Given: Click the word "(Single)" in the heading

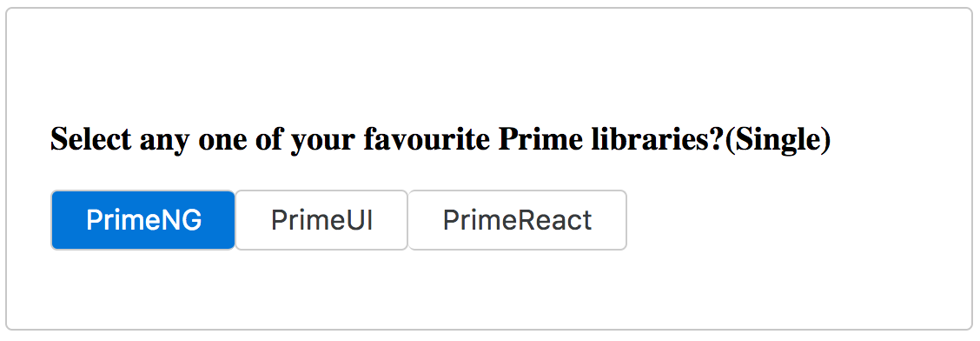Looking at the screenshot, I should (778, 140).
